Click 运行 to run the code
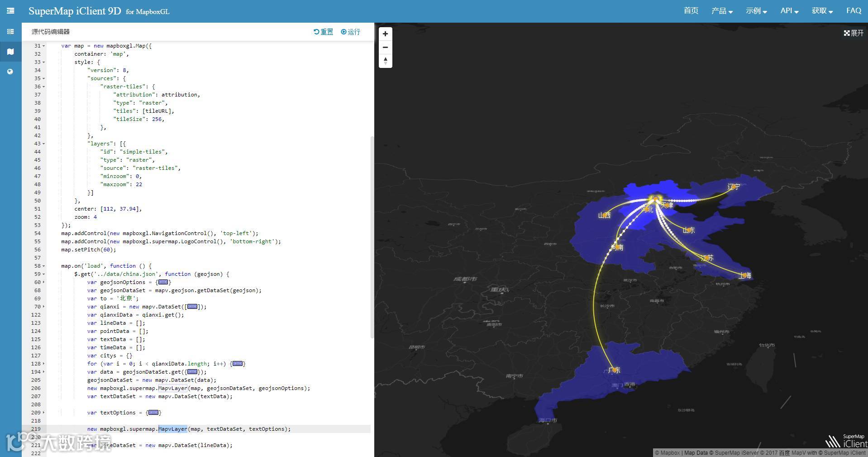 351,32
